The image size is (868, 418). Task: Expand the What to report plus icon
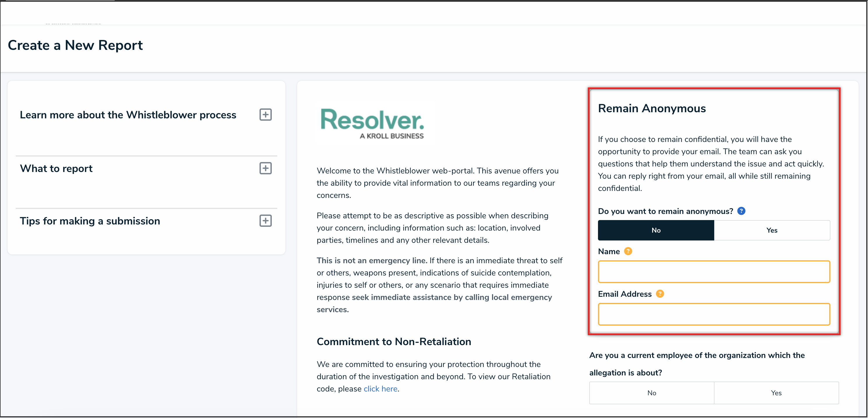266,168
